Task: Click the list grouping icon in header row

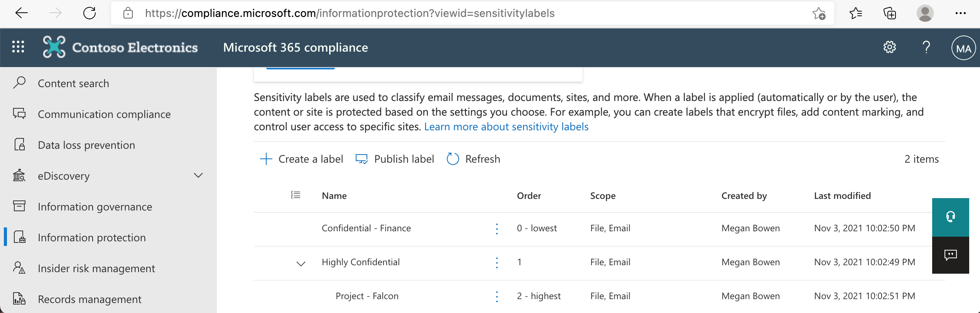Action: point(296,195)
